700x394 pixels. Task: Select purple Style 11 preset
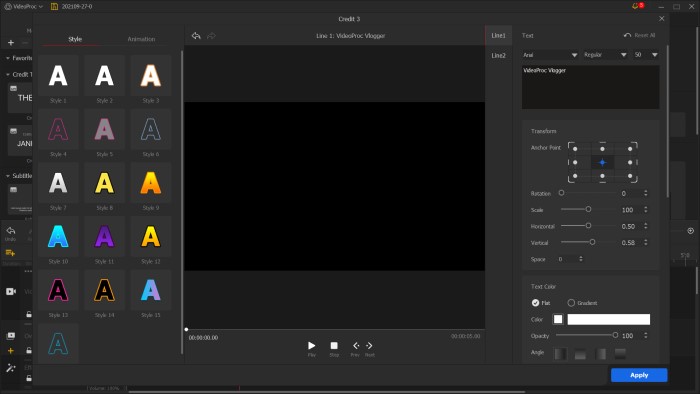point(104,236)
